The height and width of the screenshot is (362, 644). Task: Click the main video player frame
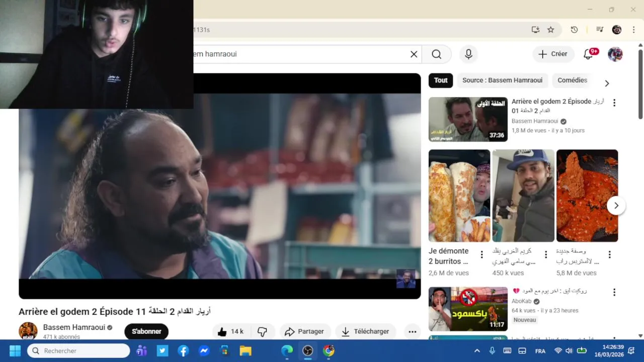(x=220, y=187)
